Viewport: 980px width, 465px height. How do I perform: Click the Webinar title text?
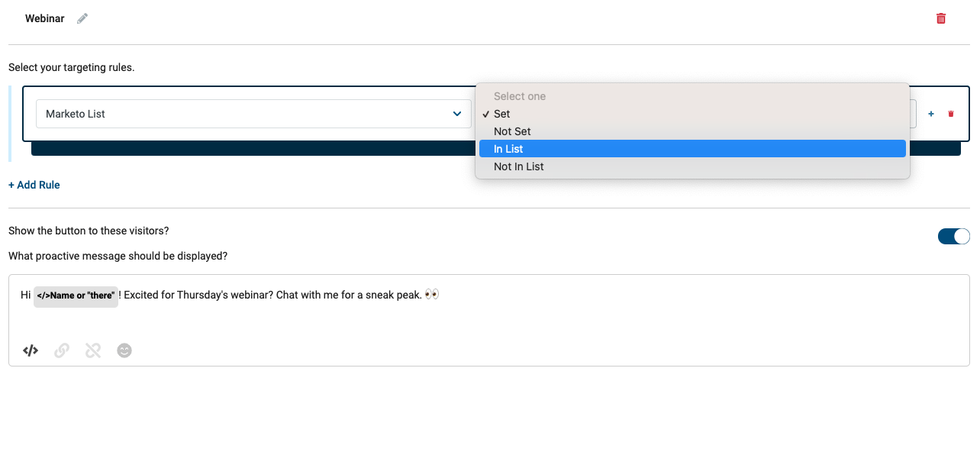pos(45,18)
